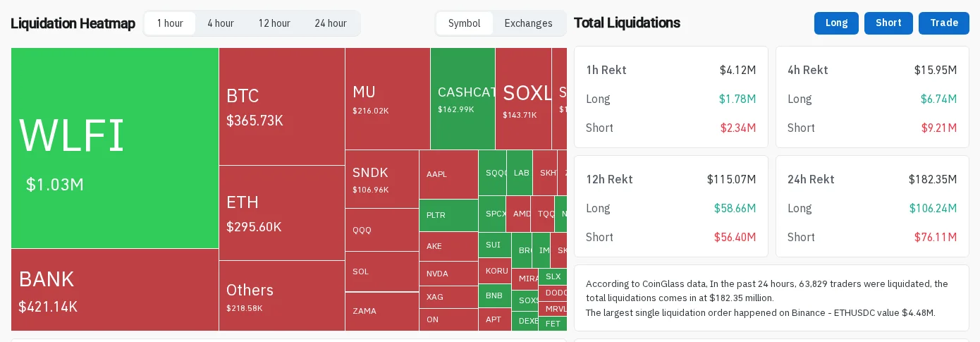This screenshot has width=980, height=342.
Task: Click the WLFI heatmap tile
Action: [x=115, y=148]
